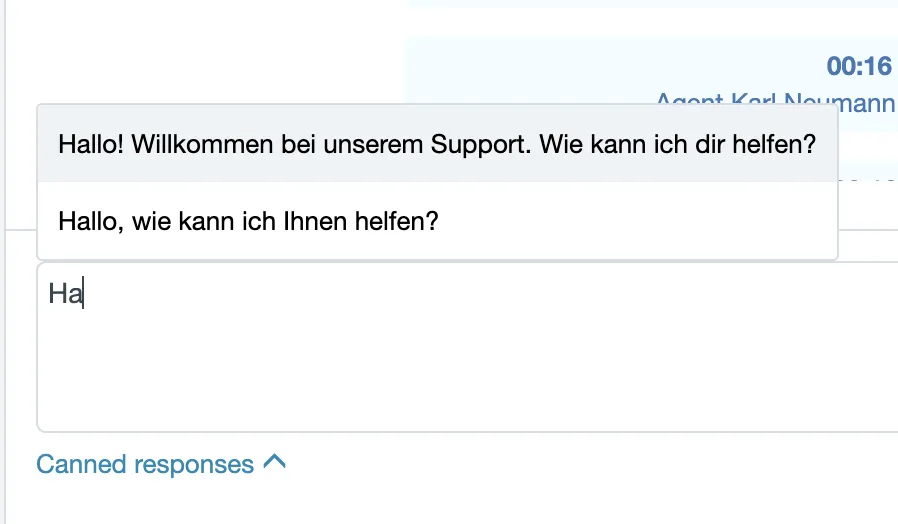Choose "Hallo, wie kann ich Ihnen helfen?"

[438, 221]
